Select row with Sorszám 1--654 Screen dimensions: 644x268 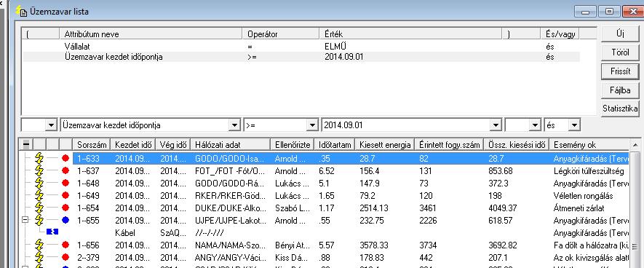pos(351,208)
